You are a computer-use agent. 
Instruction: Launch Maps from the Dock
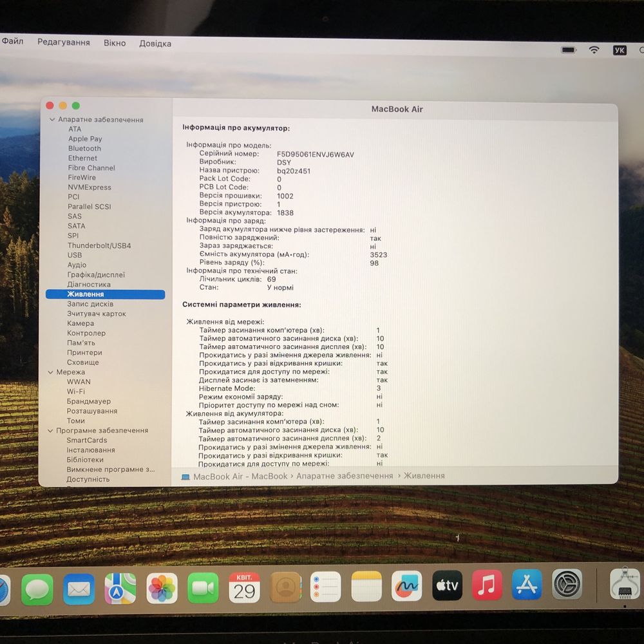tap(120, 589)
